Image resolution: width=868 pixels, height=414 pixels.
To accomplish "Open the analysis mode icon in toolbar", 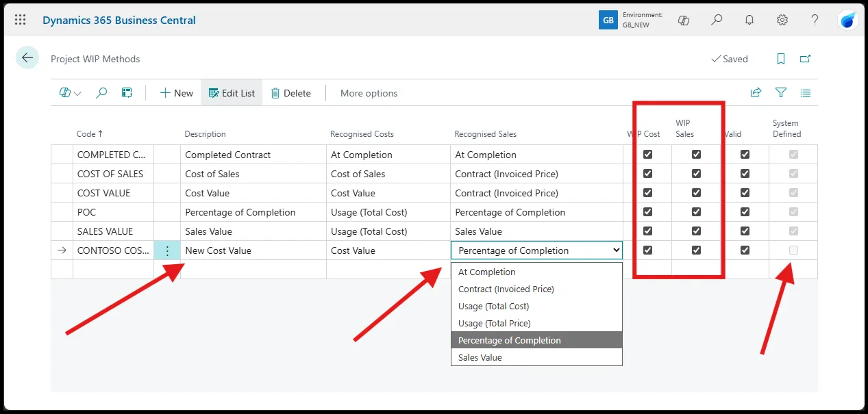I will coord(127,93).
